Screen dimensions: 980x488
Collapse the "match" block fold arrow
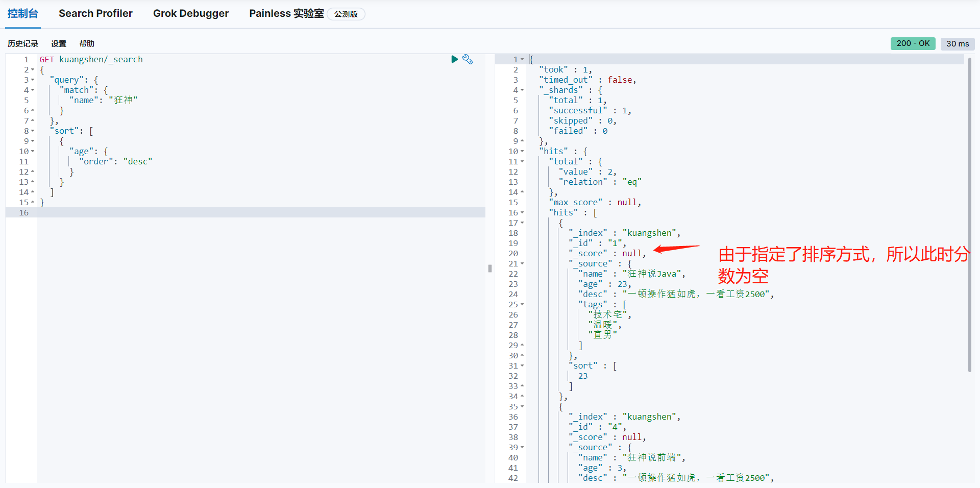[33, 90]
